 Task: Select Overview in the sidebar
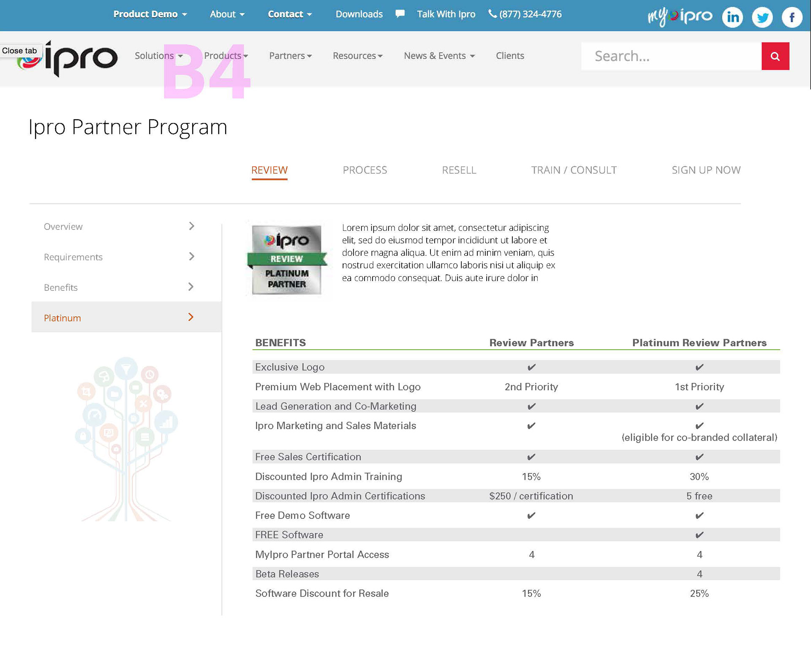pos(126,226)
